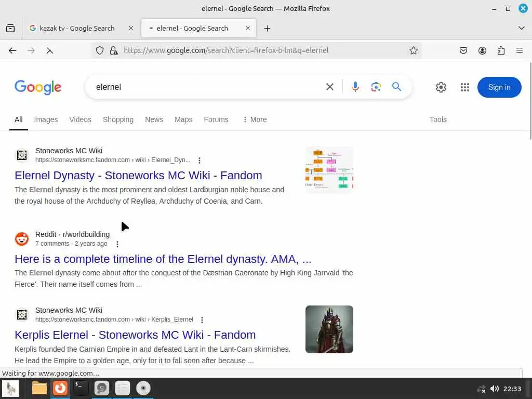Open the file manager in taskbar
This screenshot has width=532, height=399.
click(39, 388)
